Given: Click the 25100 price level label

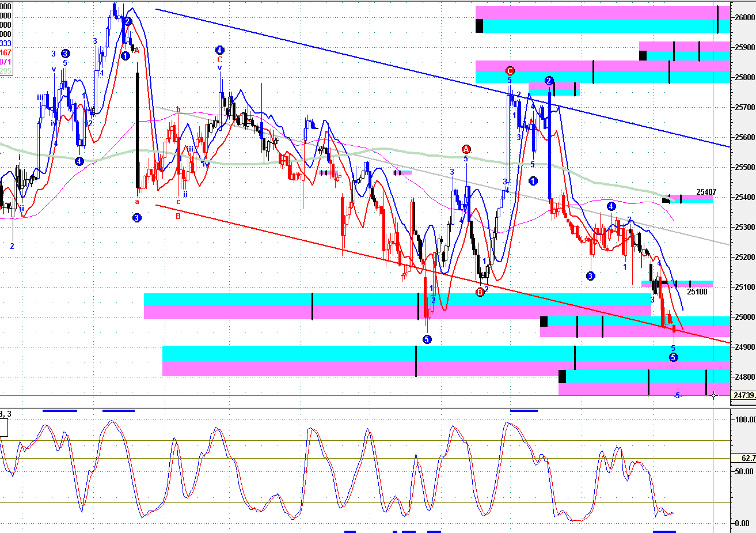Looking at the screenshot, I should 697,292.
